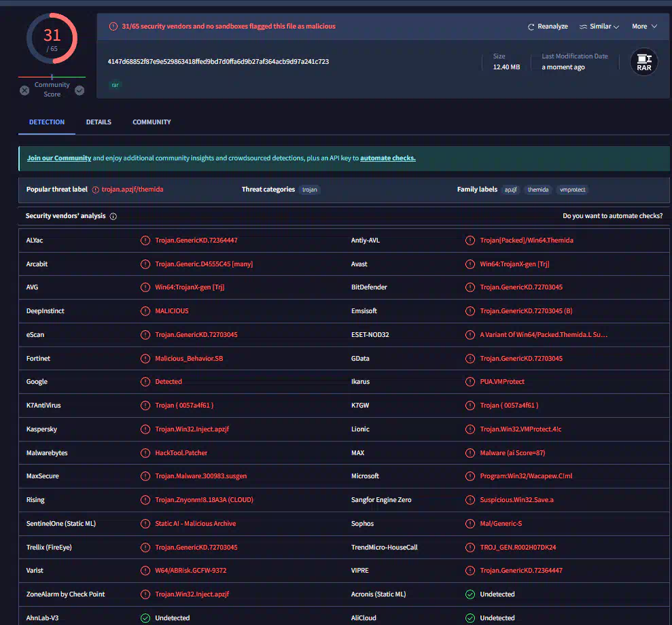Select the Detection tab
The height and width of the screenshot is (625, 672).
47,122
